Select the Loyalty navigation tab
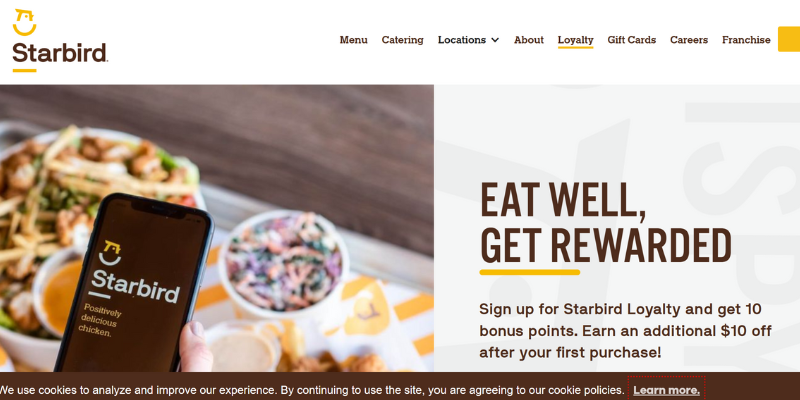Viewport: 800px width, 400px height. pyautogui.click(x=576, y=40)
